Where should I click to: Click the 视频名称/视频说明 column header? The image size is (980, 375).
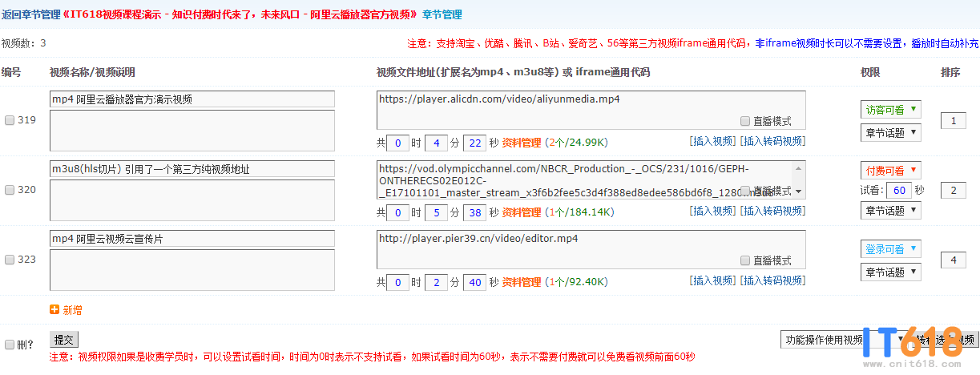coord(92,72)
